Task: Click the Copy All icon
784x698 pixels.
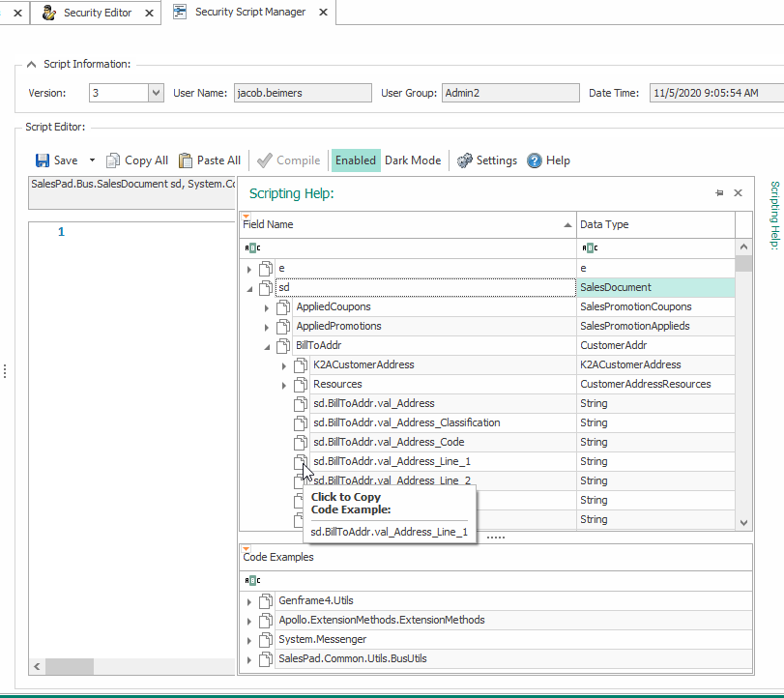Action: point(113,160)
